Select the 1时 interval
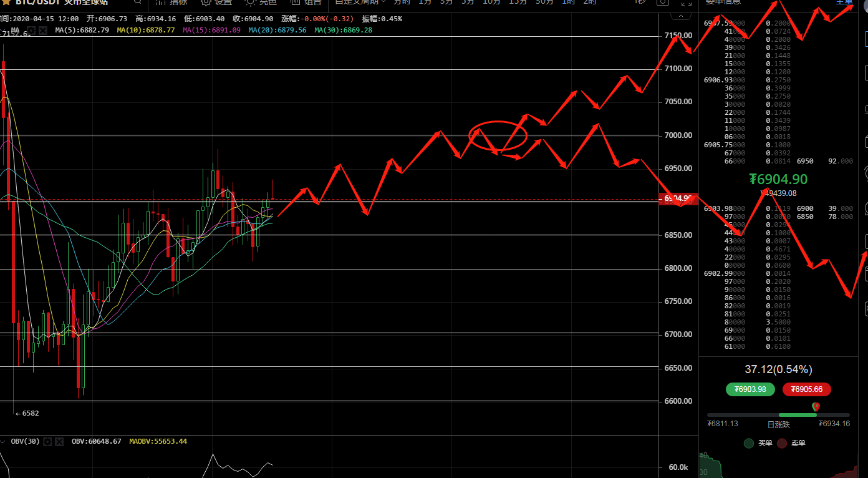Screen dimensions: 868x478 pos(569,2)
